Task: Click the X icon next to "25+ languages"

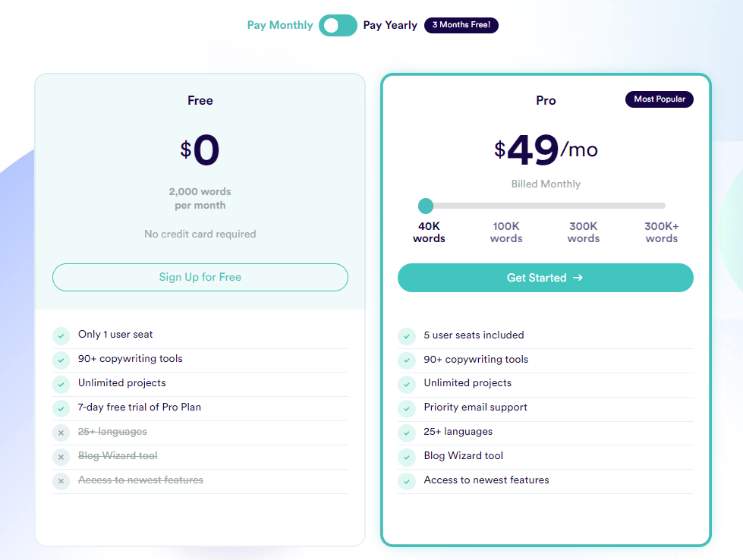Action: [61, 433]
